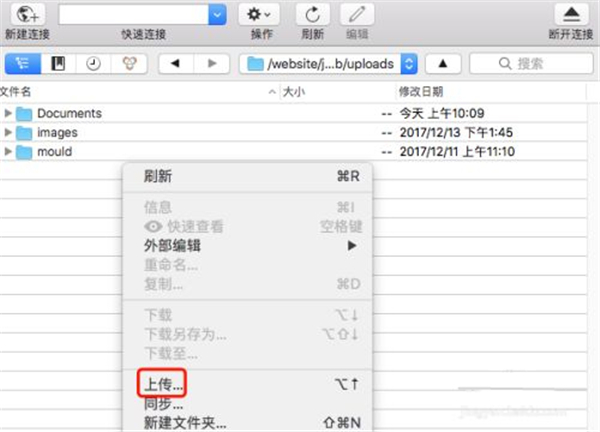This screenshot has height=432, width=600.
Task: Expand the mould folder triangle
Action: (9, 151)
